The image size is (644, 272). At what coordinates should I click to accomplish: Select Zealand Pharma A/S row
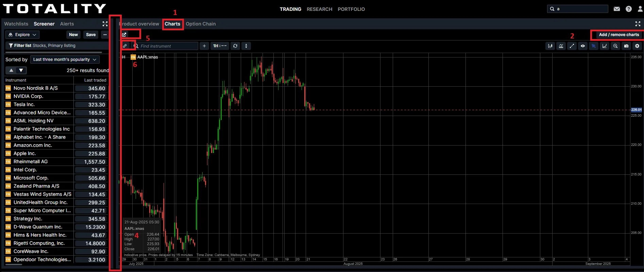[56, 186]
